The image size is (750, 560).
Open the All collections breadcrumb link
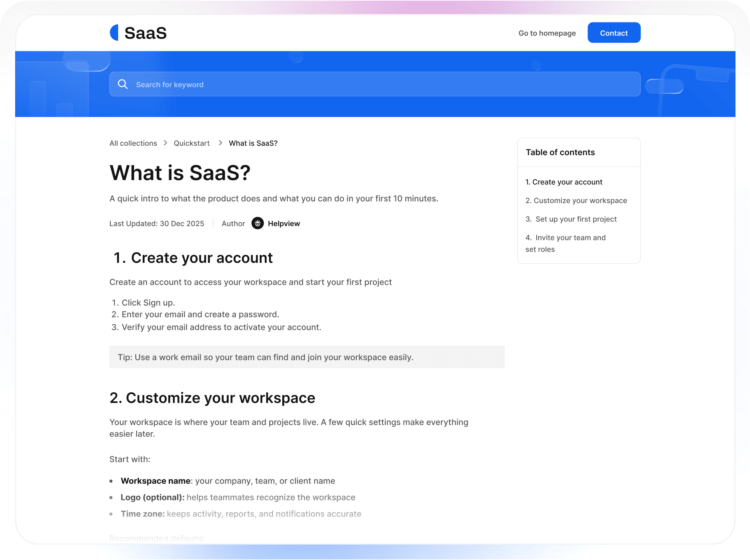133,143
